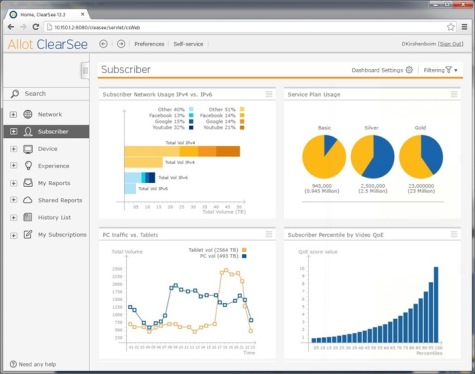Click the Network globe icon
This screenshot has height=374, width=475.
tap(28, 114)
